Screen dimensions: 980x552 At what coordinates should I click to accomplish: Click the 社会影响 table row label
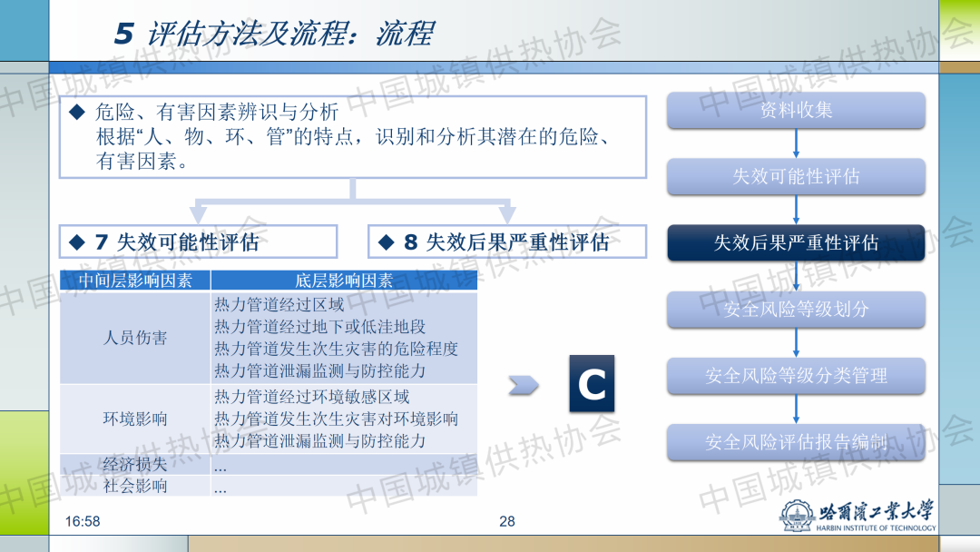135,486
